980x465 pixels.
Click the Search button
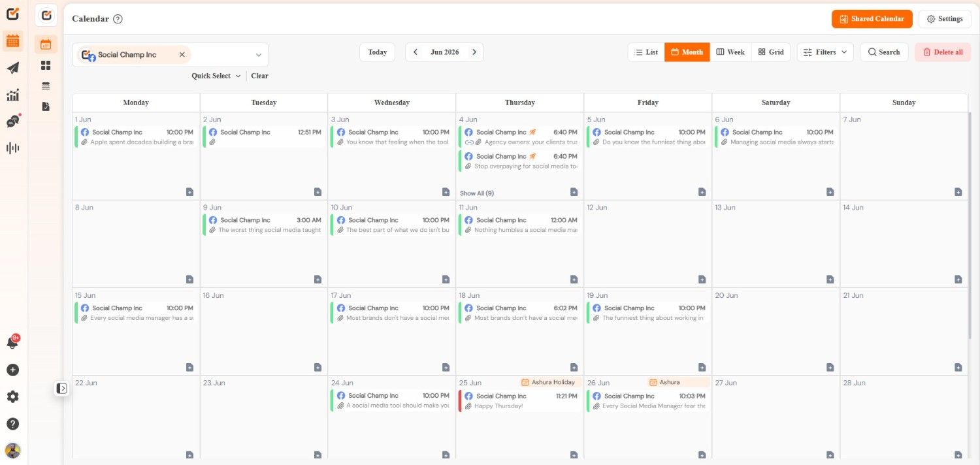tap(884, 52)
